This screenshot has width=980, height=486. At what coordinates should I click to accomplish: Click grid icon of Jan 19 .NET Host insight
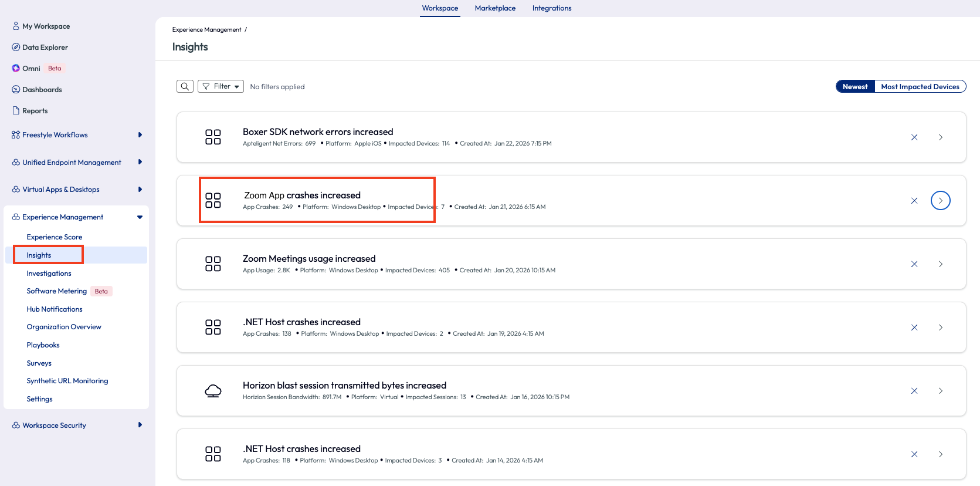[213, 327]
